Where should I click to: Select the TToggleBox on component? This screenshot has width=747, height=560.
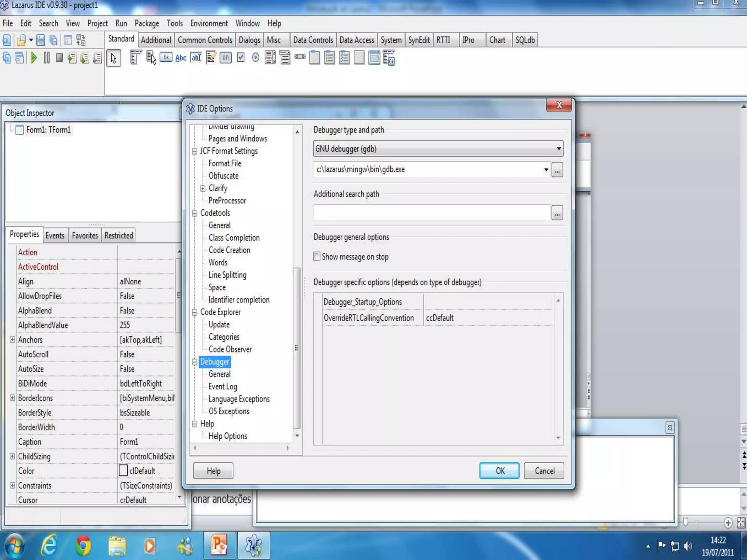[226, 58]
